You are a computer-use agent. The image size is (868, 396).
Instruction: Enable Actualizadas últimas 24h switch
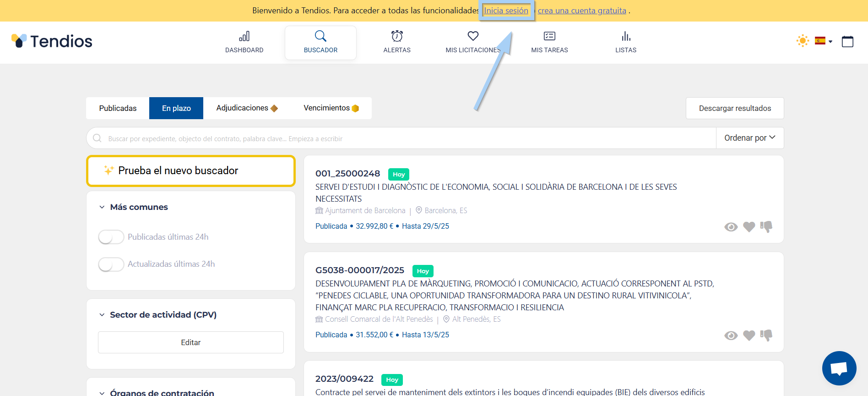tap(111, 264)
